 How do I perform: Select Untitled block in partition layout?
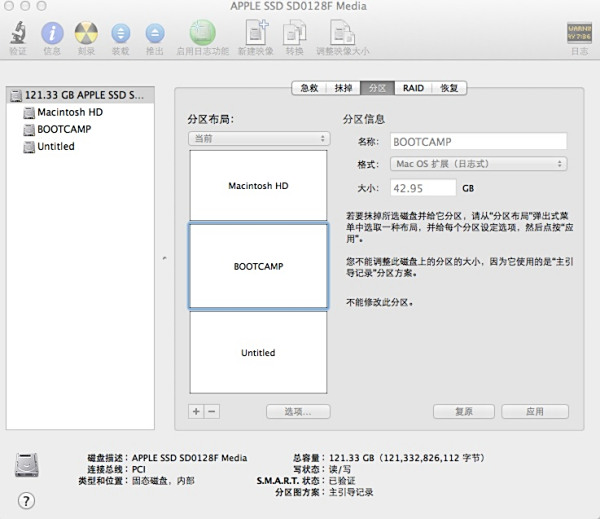coord(258,353)
